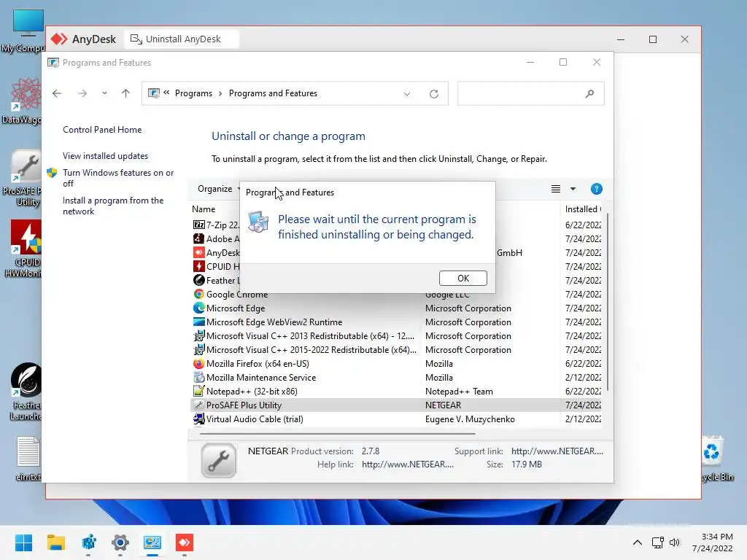
Task: Open the Settings gear on taskbar
Action: pyautogui.click(x=120, y=542)
